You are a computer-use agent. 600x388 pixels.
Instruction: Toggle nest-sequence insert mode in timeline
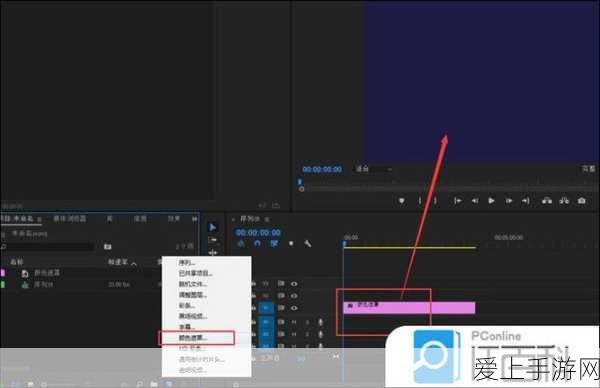click(241, 243)
